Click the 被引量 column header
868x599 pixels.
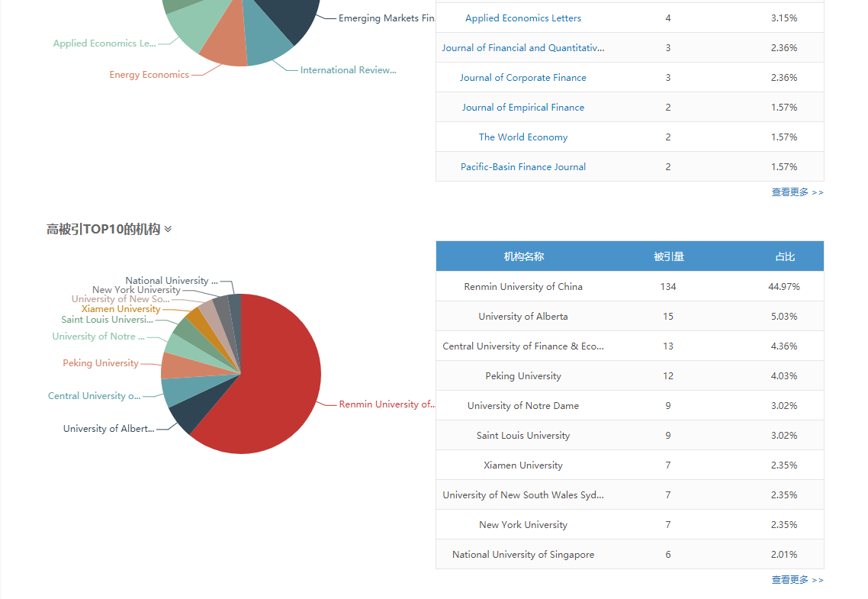pyautogui.click(x=669, y=257)
